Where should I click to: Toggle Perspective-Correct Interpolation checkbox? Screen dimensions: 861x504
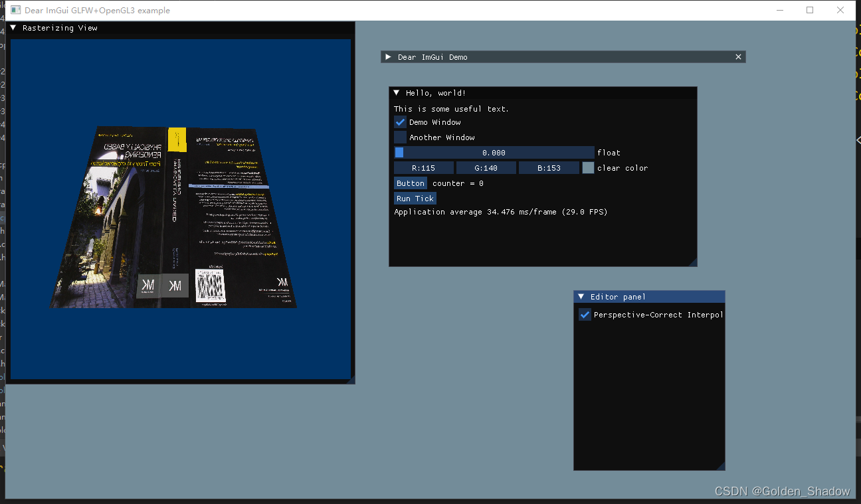[x=585, y=315]
